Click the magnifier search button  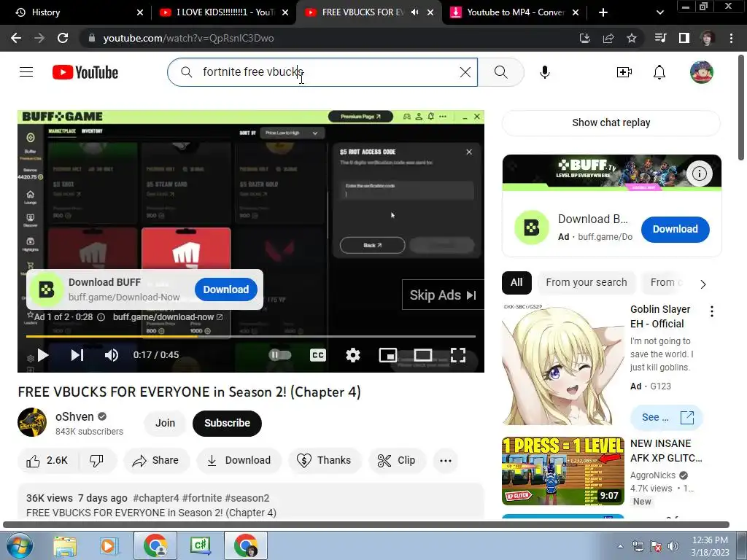coord(500,72)
